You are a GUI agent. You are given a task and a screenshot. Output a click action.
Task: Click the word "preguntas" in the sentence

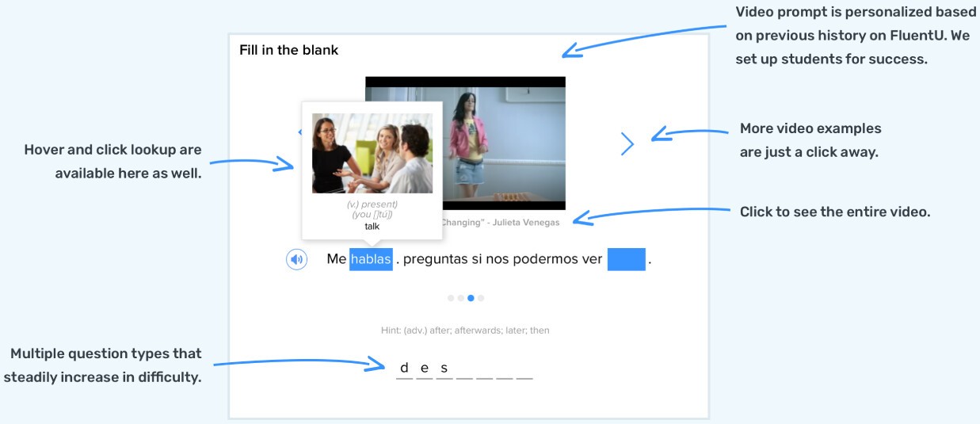(436, 259)
